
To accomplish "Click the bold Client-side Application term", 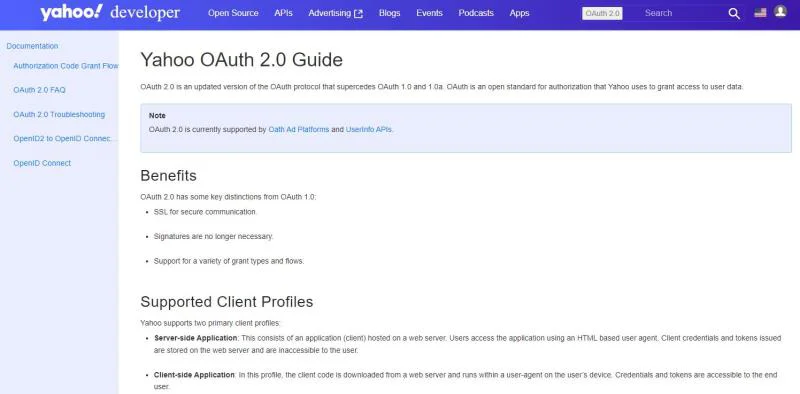I will [x=194, y=375].
